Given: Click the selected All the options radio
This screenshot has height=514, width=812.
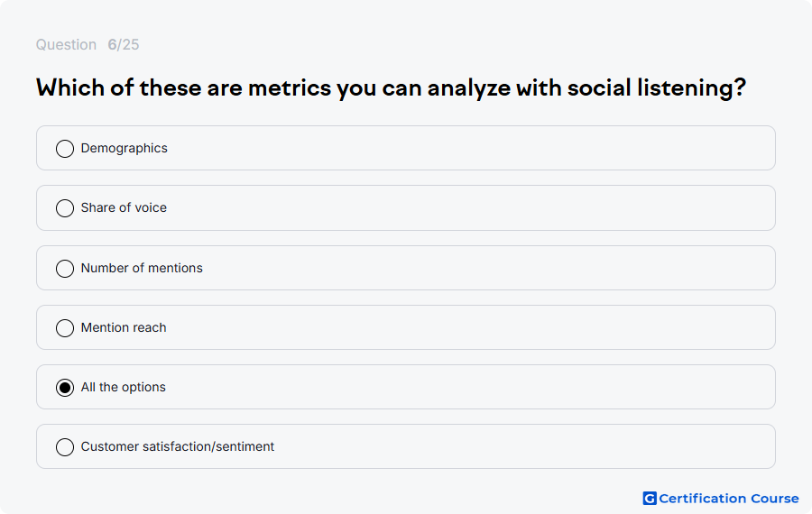Looking at the screenshot, I should click(x=65, y=387).
